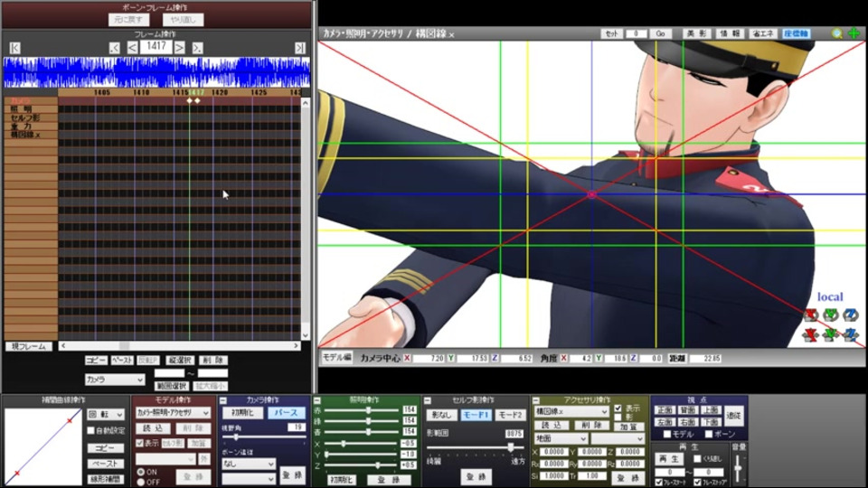Screen dimensions: 868x488
Task: Select the OFF radio button
Action: (x=141, y=482)
